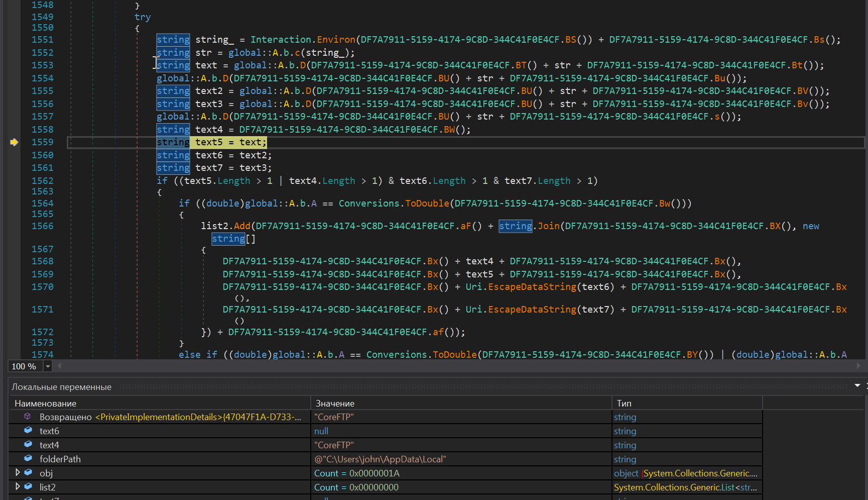This screenshot has height=500, width=868.
Task: Expand the obj variable tree node
Action: (18, 472)
